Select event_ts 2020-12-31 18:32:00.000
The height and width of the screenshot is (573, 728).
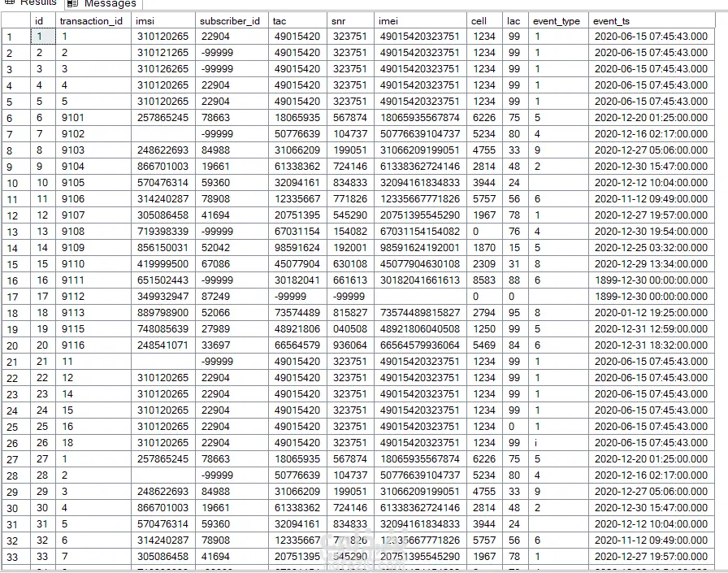(x=652, y=345)
